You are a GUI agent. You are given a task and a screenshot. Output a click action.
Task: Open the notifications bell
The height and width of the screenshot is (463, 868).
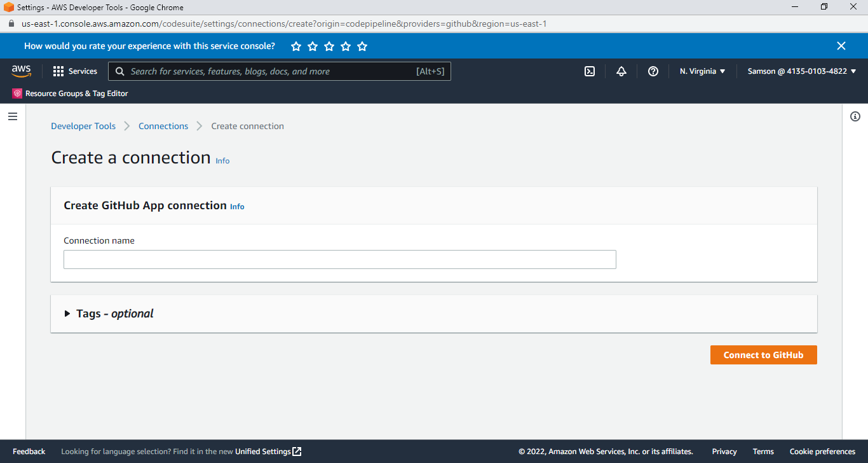621,71
